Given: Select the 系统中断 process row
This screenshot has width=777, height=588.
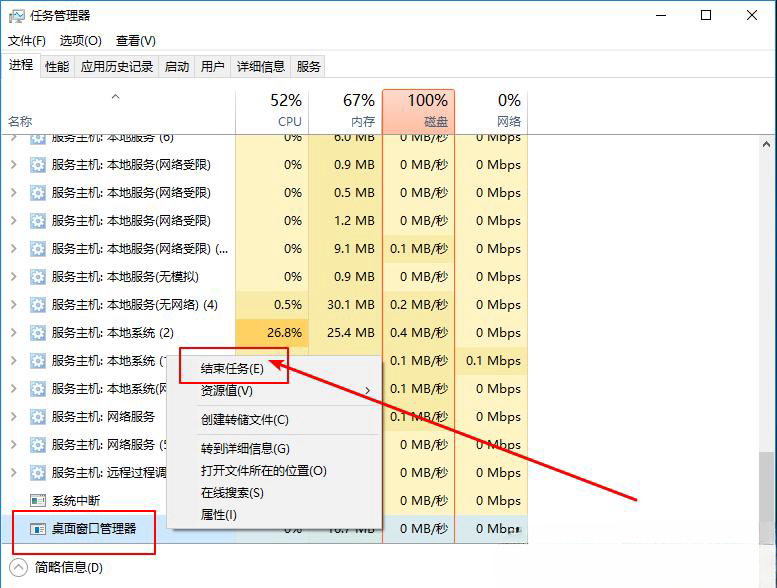Looking at the screenshot, I should pyautogui.click(x=265, y=501).
